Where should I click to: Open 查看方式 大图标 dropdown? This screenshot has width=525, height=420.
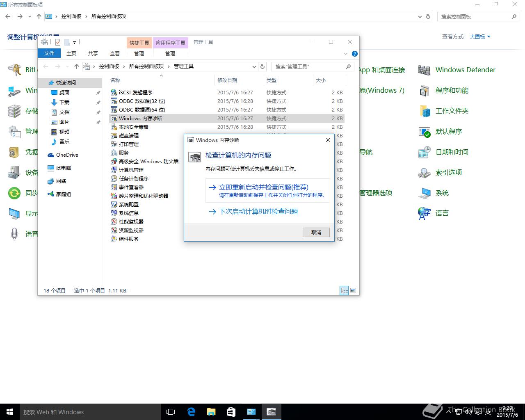point(480,37)
